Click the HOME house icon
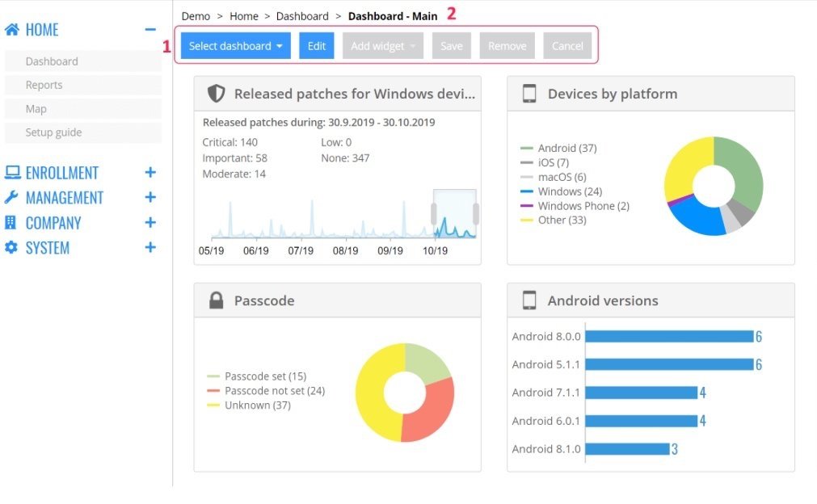The image size is (817, 504). pos(12,29)
